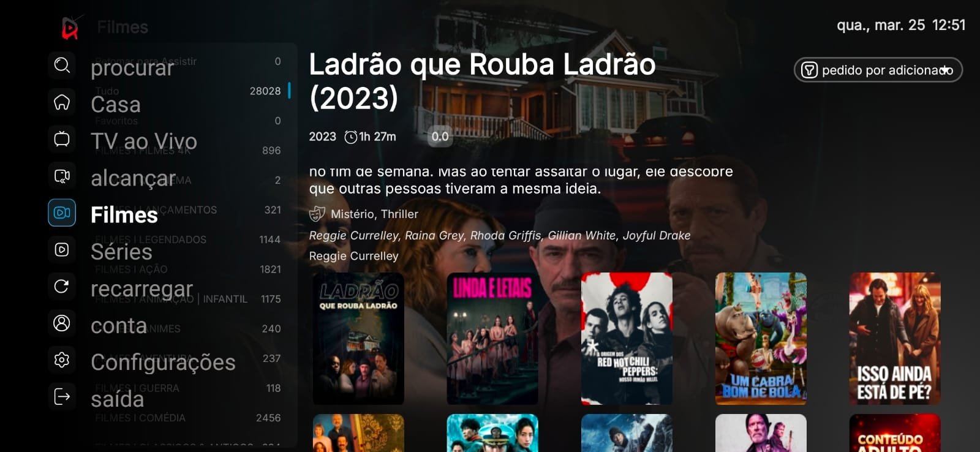This screenshot has height=452, width=980.
Task: Click the Configurações gear icon
Action: 62,360
